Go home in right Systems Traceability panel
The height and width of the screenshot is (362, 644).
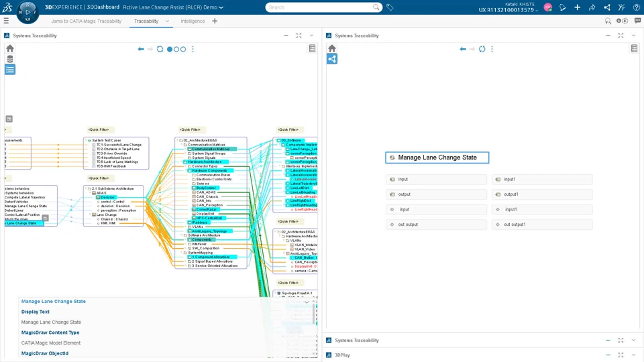point(332,48)
